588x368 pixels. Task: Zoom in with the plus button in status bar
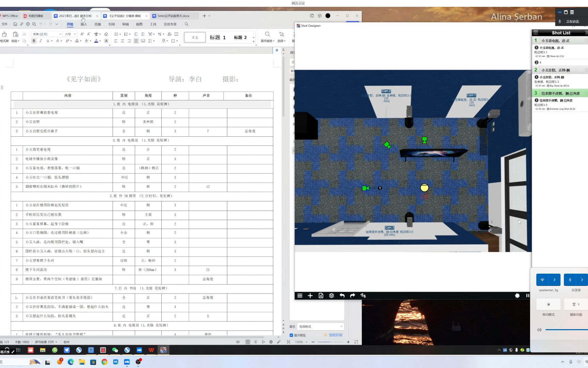click(x=348, y=342)
